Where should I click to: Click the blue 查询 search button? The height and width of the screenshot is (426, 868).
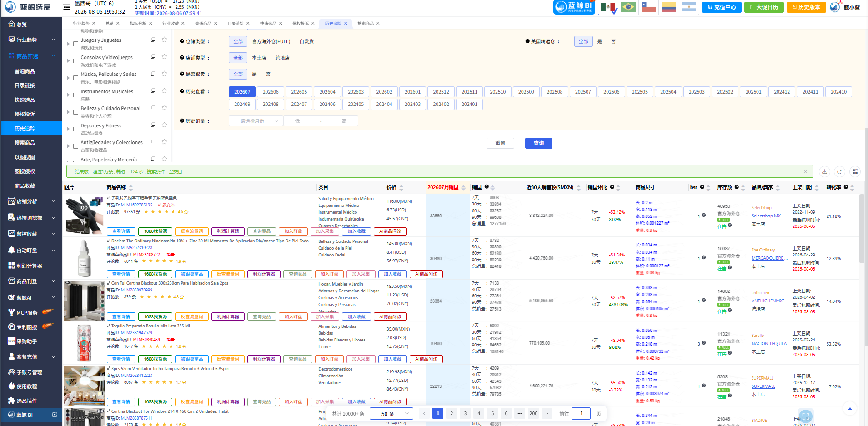pyautogui.click(x=538, y=143)
